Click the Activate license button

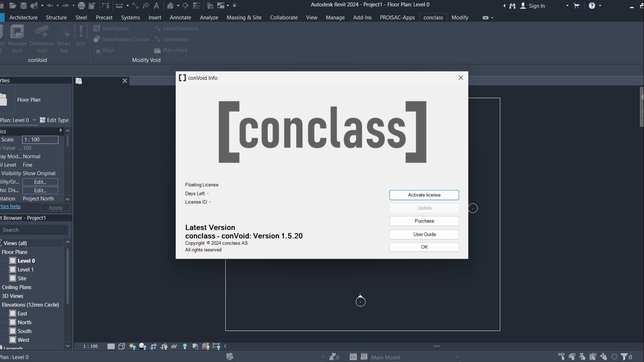(424, 195)
